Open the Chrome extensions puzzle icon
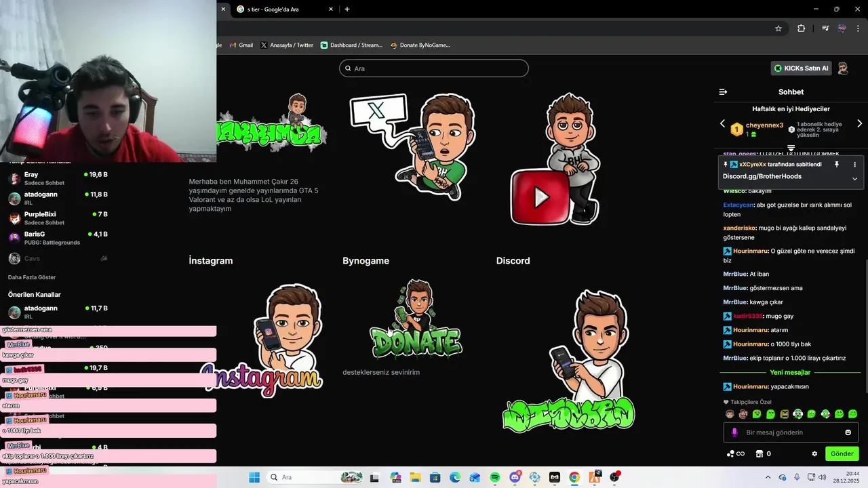 (x=801, y=28)
